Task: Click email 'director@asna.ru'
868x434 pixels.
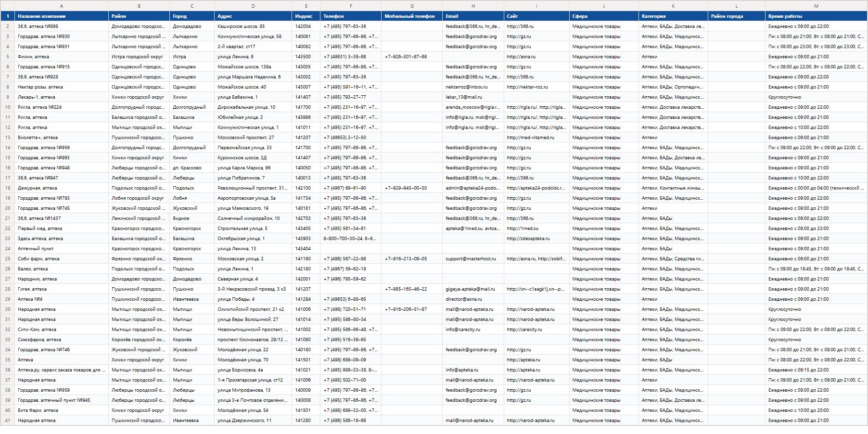Action: [x=473, y=299]
